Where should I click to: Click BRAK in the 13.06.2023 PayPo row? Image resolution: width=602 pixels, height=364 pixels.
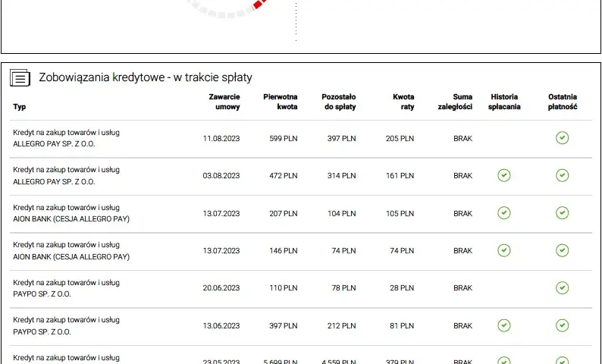pyautogui.click(x=462, y=325)
